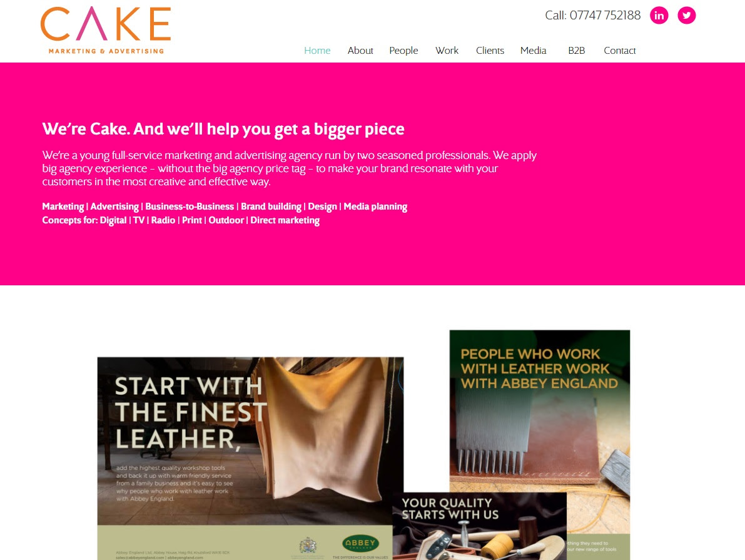This screenshot has height=560, width=745.
Task: Go to the Contact page
Action: 619,51
